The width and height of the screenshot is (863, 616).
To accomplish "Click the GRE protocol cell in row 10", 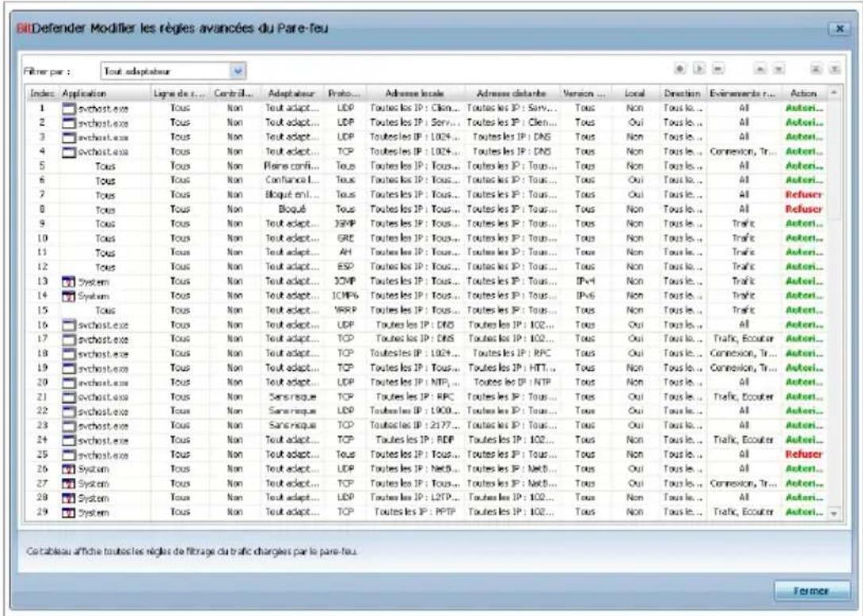I will tap(345, 238).
